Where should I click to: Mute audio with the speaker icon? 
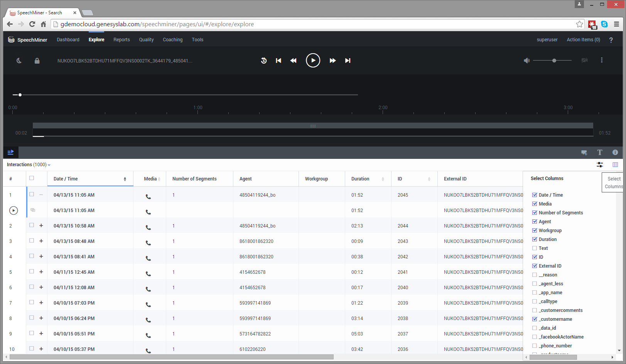(x=526, y=61)
